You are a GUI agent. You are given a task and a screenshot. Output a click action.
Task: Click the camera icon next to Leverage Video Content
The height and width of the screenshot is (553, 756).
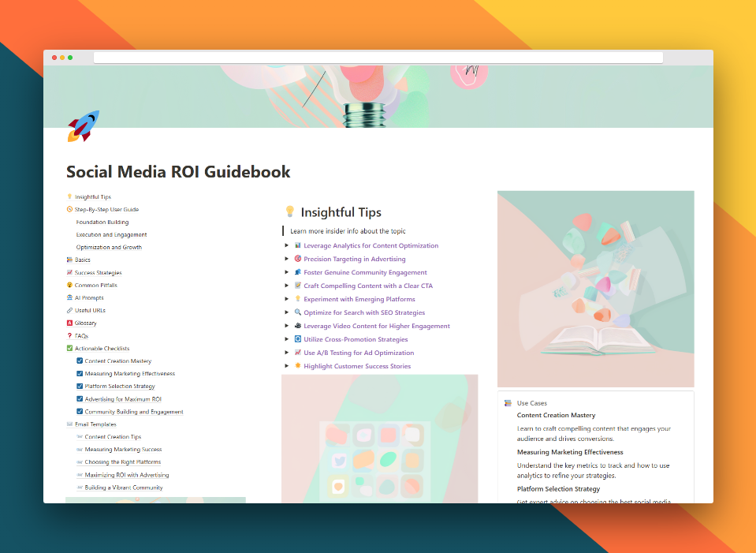[298, 326]
